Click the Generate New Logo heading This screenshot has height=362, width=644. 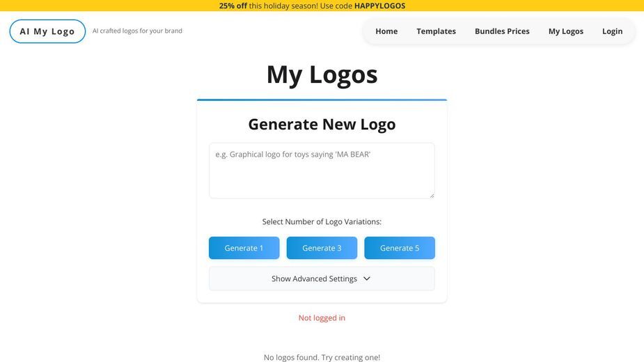[322, 124]
